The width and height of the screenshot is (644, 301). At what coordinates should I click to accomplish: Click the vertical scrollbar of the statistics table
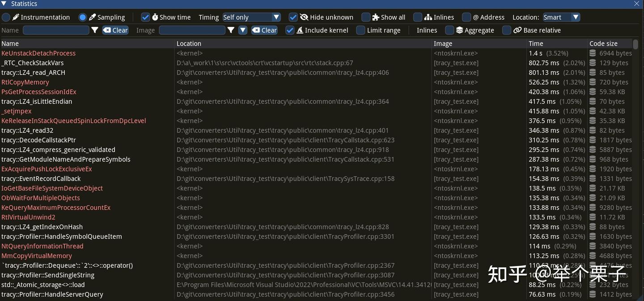point(636,44)
